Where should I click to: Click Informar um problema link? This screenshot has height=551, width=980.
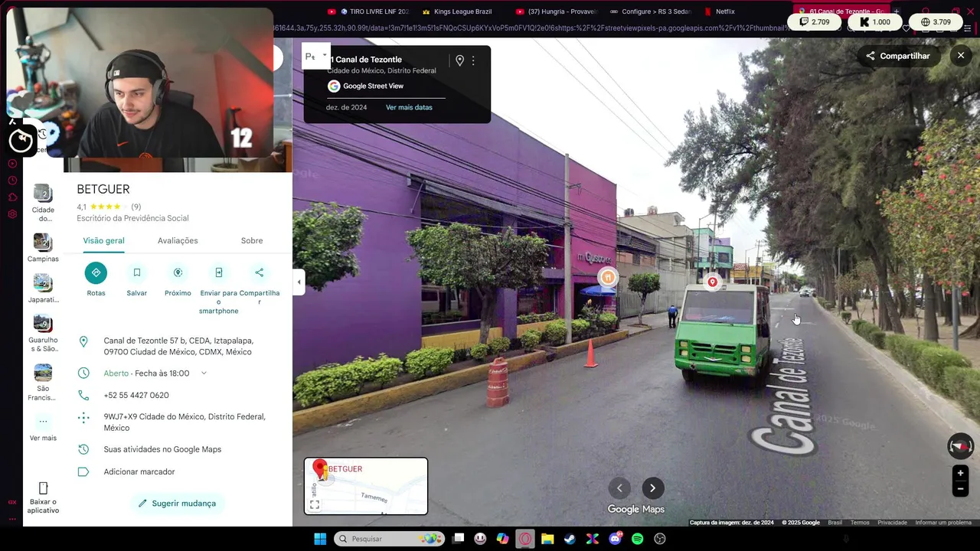click(x=943, y=523)
